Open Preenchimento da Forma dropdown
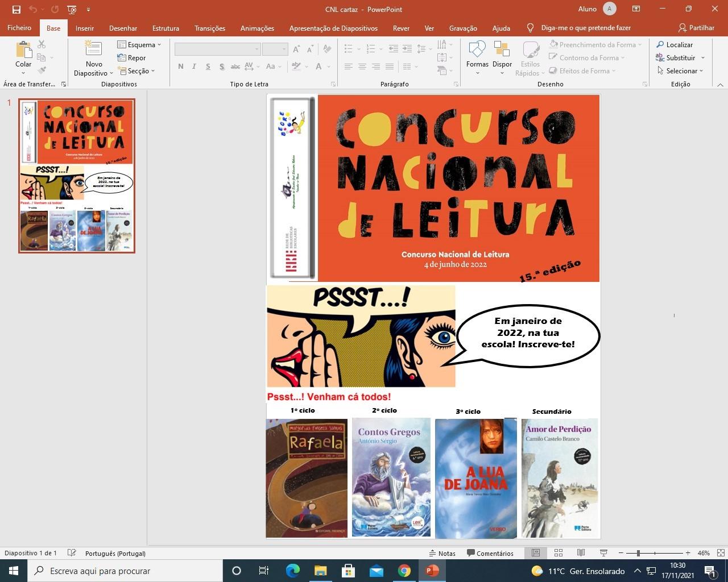 (x=595, y=44)
